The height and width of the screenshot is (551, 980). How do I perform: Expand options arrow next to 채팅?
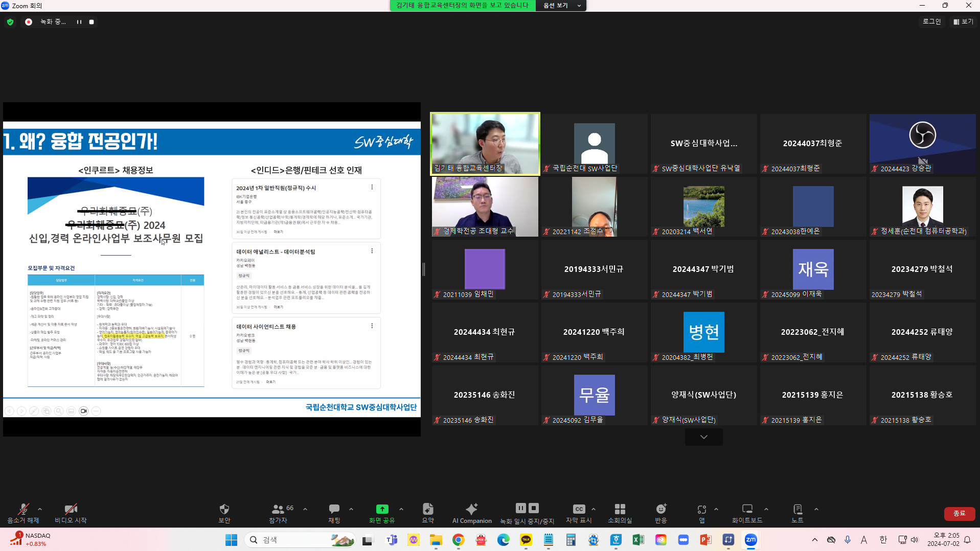click(351, 509)
